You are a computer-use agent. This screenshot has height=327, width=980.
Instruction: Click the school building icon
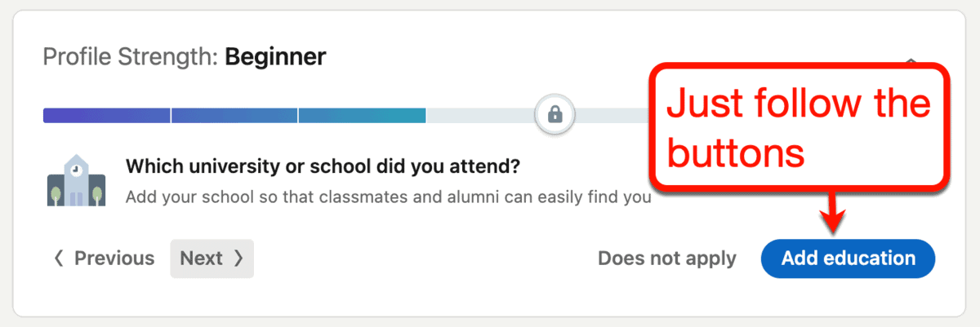pos(74,179)
